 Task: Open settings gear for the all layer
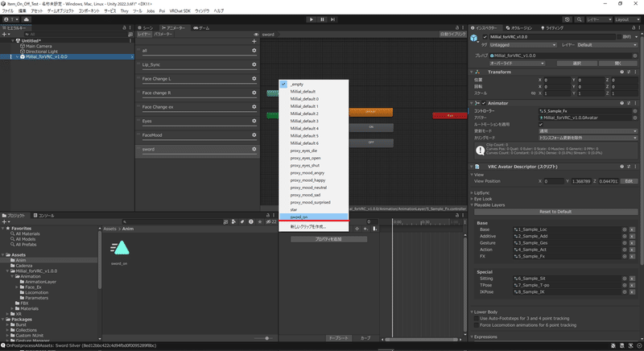point(254,51)
